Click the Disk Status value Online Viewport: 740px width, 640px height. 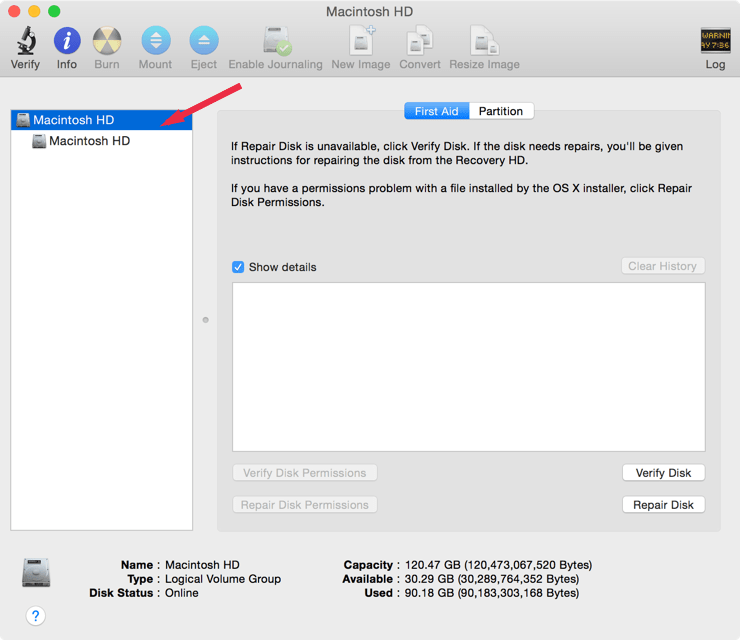tap(182, 593)
